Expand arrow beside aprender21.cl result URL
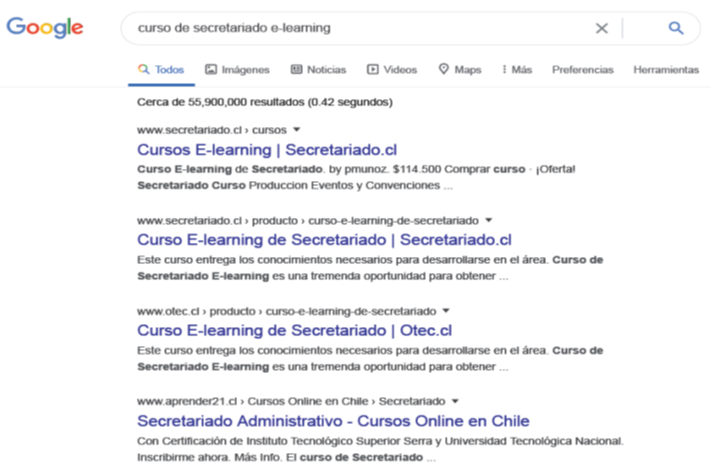Screen dimensions: 711x471 click(454, 400)
